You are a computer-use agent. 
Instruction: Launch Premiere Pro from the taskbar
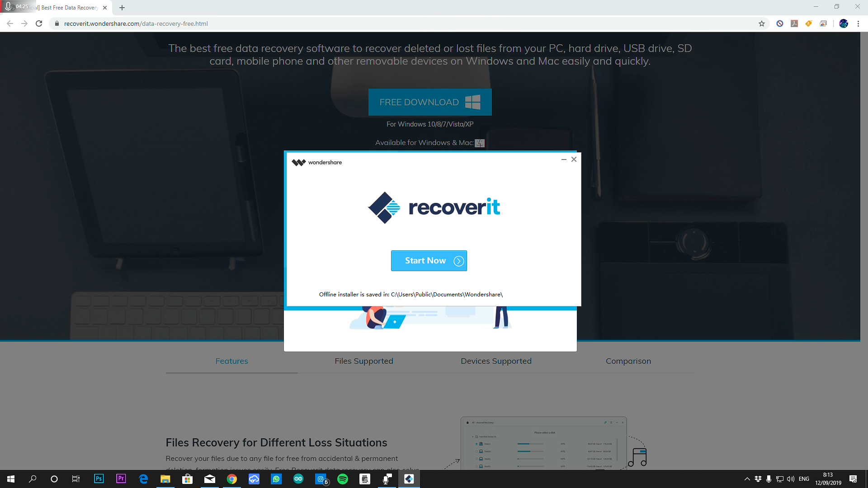coord(121,479)
